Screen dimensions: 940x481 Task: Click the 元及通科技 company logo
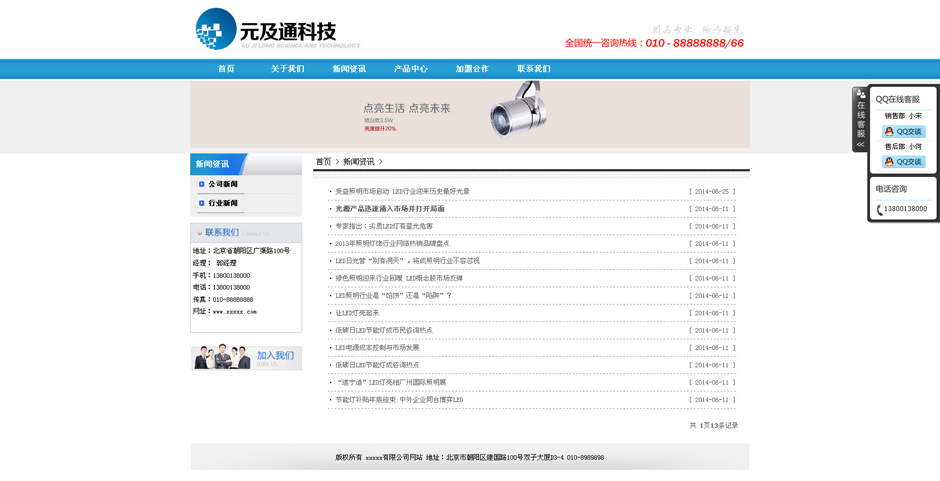pos(277,29)
